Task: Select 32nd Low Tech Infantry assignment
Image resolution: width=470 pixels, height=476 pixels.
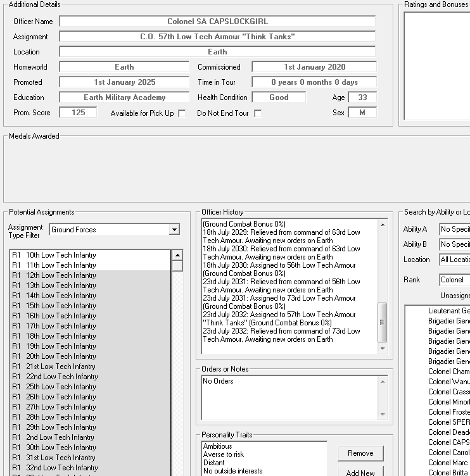Action: tap(90, 468)
